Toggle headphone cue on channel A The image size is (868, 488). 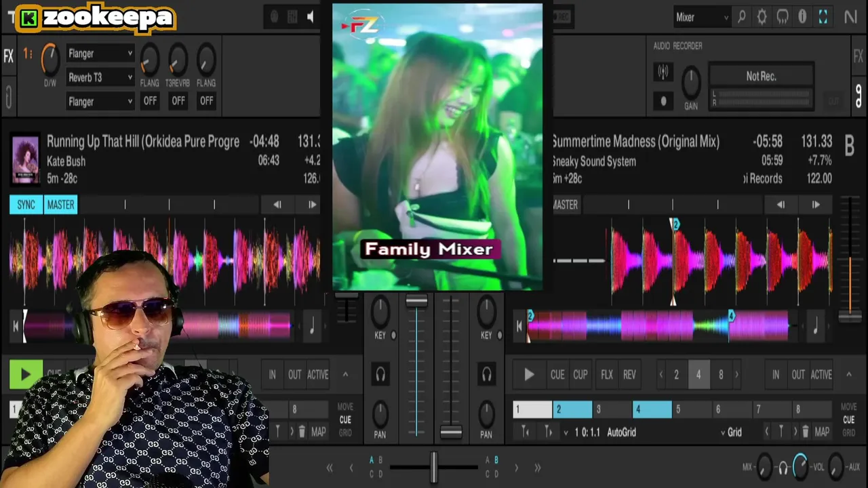pyautogui.click(x=380, y=374)
